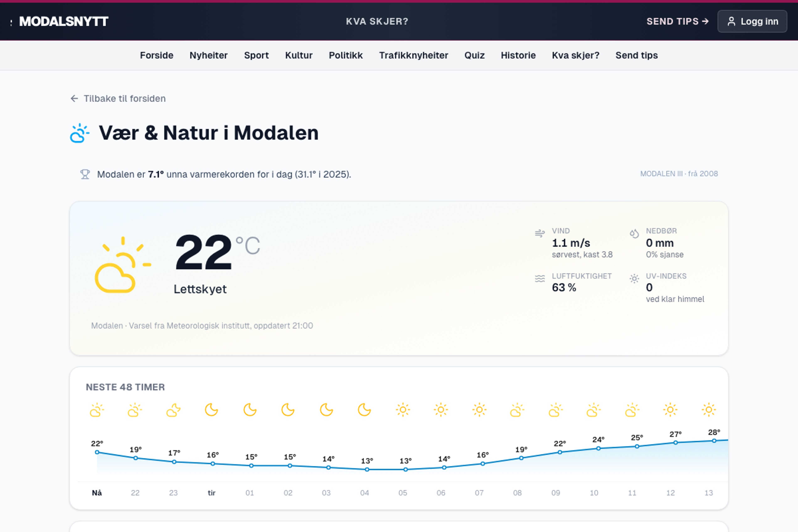Select Kva skjer? in the navigation bar

[x=575, y=55]
